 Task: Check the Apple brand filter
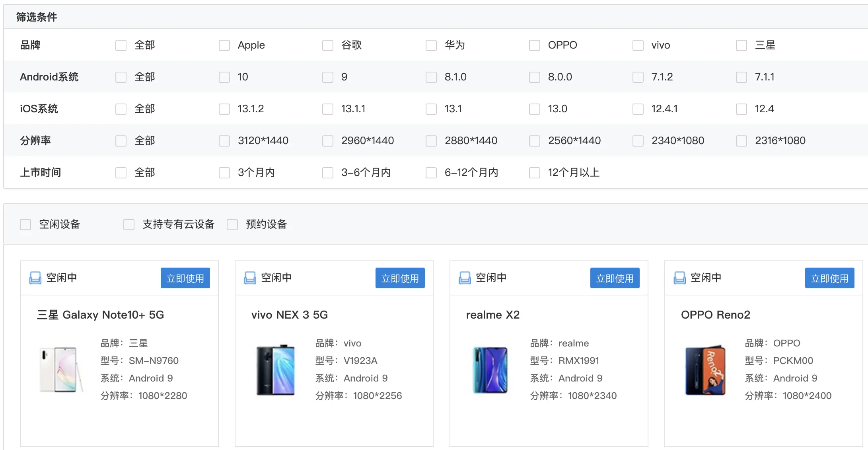224,45
